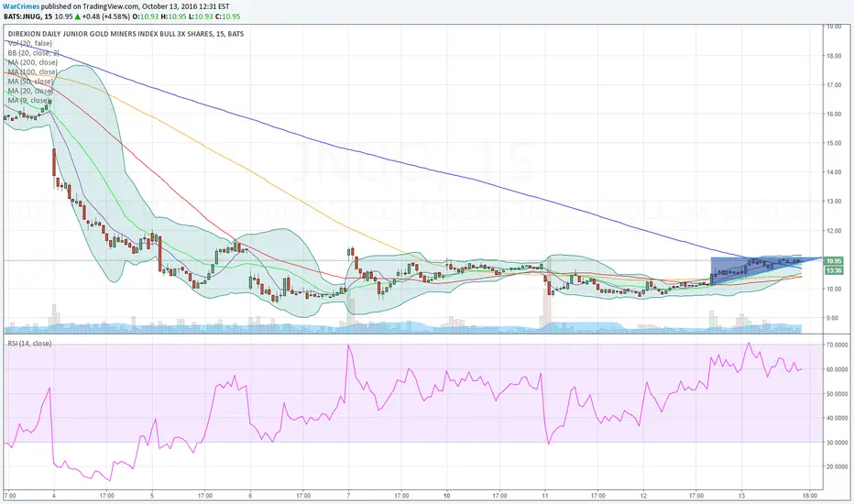Image resolution: width=854 pixels, height=504 pixels.
Task: Click the 12.00 price axis label
Action: click(x=834, y=231)
